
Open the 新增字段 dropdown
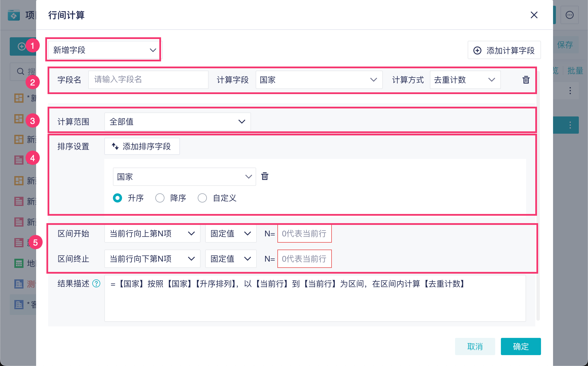(104, 50)
